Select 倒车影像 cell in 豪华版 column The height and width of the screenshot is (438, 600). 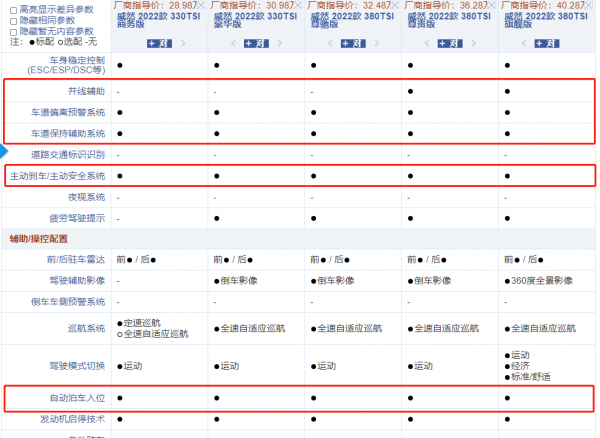point(236,281)
